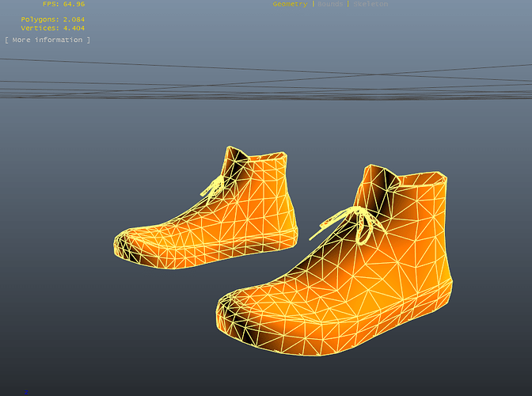The image size is (532, 396).
Task: Toggle the Geometry display mode
Action: click(x=290, y=4)
